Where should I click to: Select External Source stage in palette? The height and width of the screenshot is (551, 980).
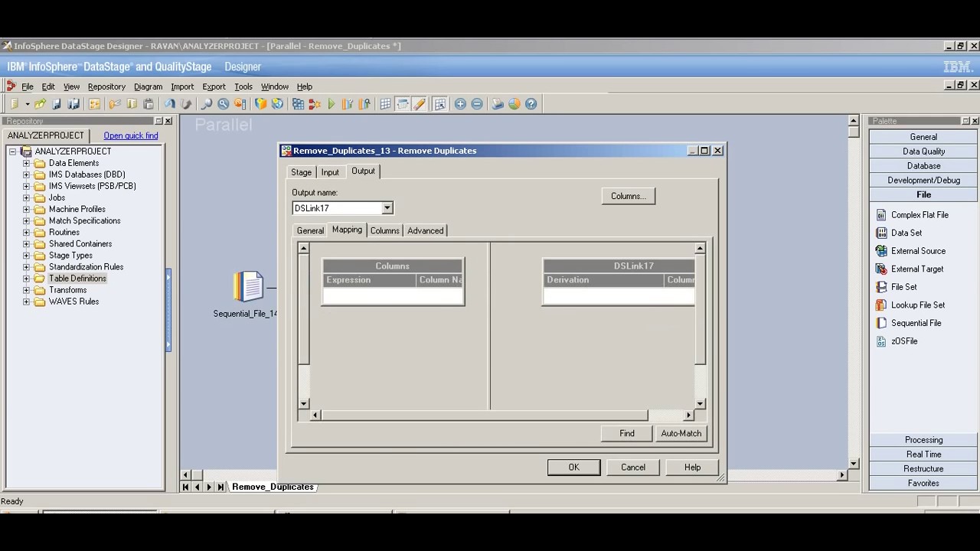tap(910, 251)
